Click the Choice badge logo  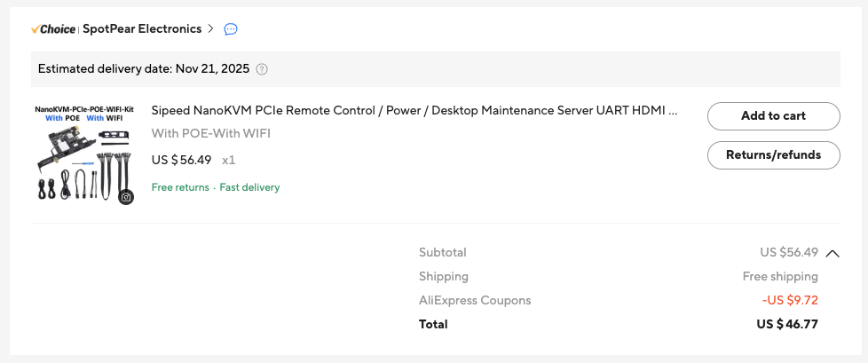point(52,29)
